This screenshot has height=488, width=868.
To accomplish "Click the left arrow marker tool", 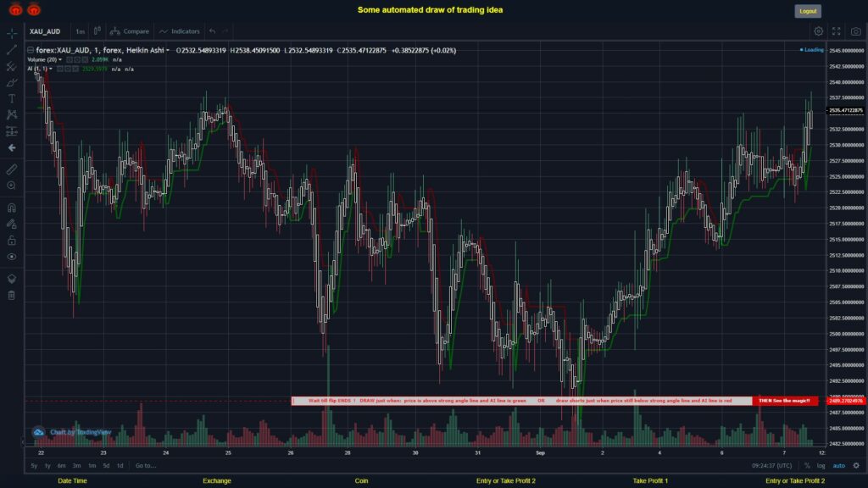I will click(12, 147).
